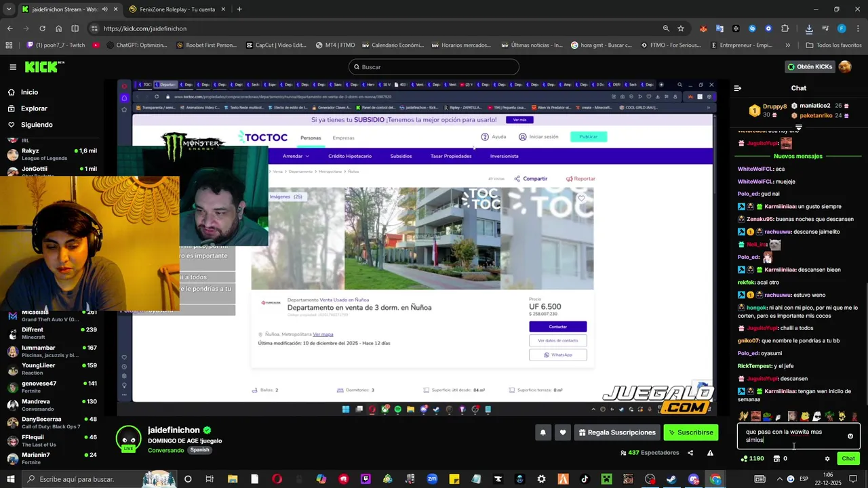Open TikTok from the Windows taskbar
The image size is (868, 488).
[x=585, y=479]
